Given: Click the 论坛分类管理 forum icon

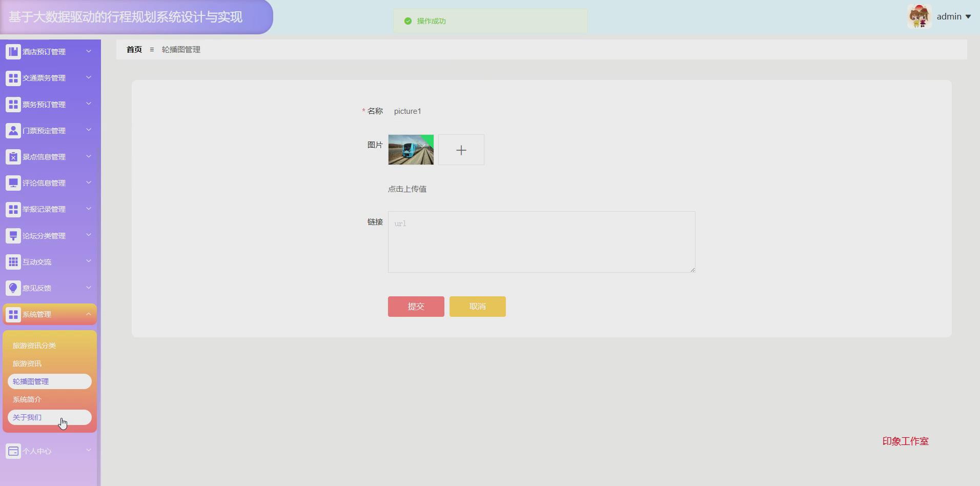Looking at the screenshot, I should click(13, 235).
